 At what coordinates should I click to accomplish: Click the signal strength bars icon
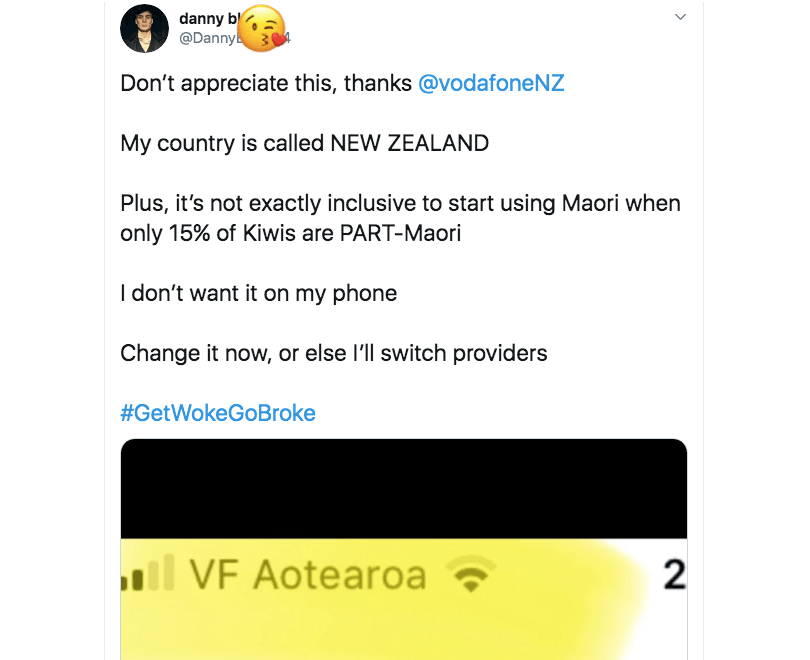click(x=149, y=576)
